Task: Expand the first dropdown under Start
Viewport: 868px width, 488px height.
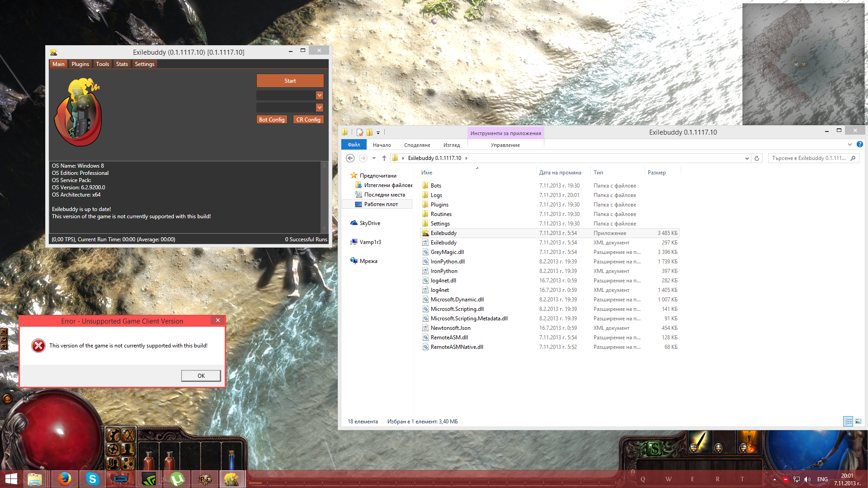Action: click(320, 95)
